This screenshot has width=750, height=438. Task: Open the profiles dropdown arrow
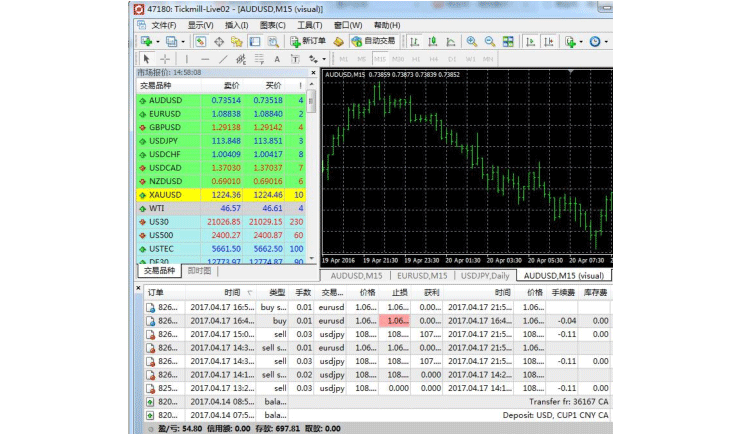pyautogui.click(x=181, y=41)
